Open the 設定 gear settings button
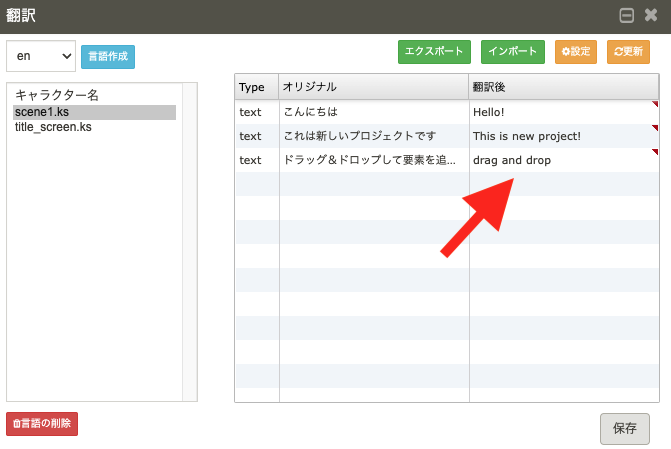The width and height of the screenshot is (671, 449). (576, 52)
